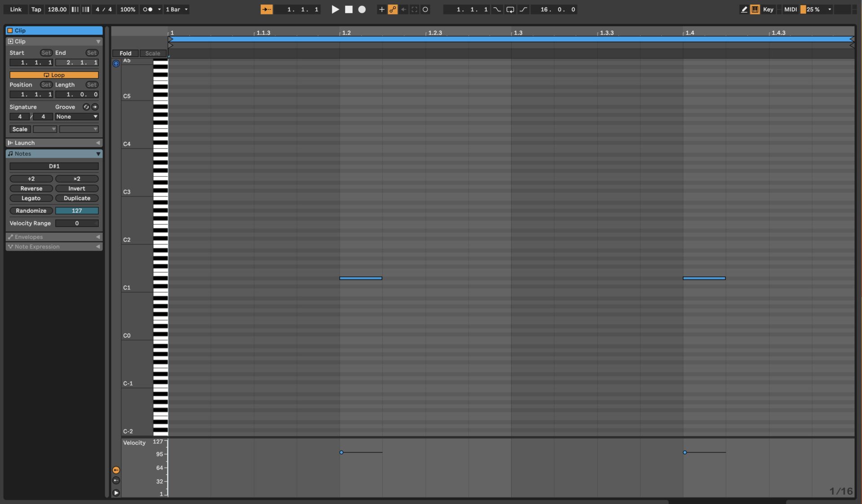Collapse the Notes section header

pos(98,153)
